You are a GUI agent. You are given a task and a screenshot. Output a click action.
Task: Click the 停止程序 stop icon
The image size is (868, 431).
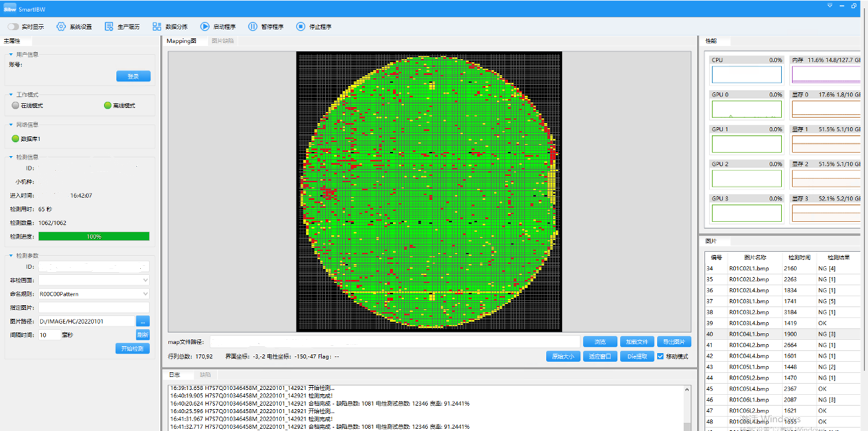[301, 27]
